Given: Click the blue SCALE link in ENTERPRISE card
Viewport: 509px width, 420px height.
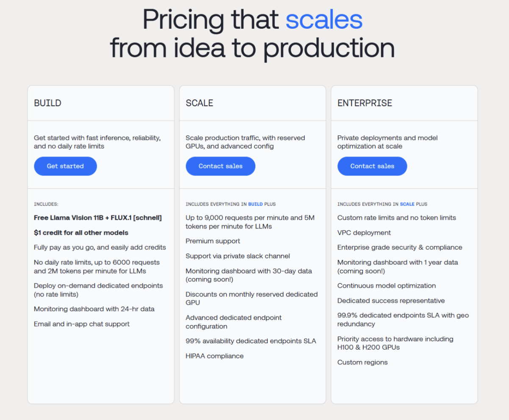Looking at the screenshot, I should pos(407,204).
